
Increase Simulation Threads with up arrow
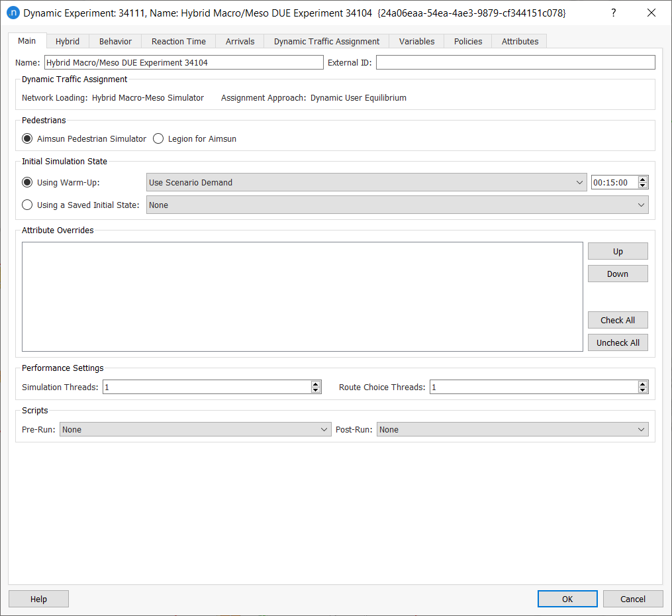point(316,384)
